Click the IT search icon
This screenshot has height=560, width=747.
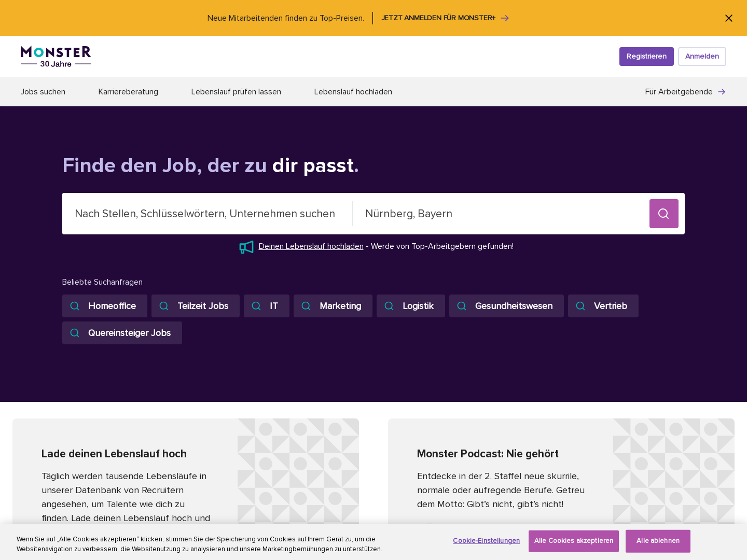click(x=256, y=306)
